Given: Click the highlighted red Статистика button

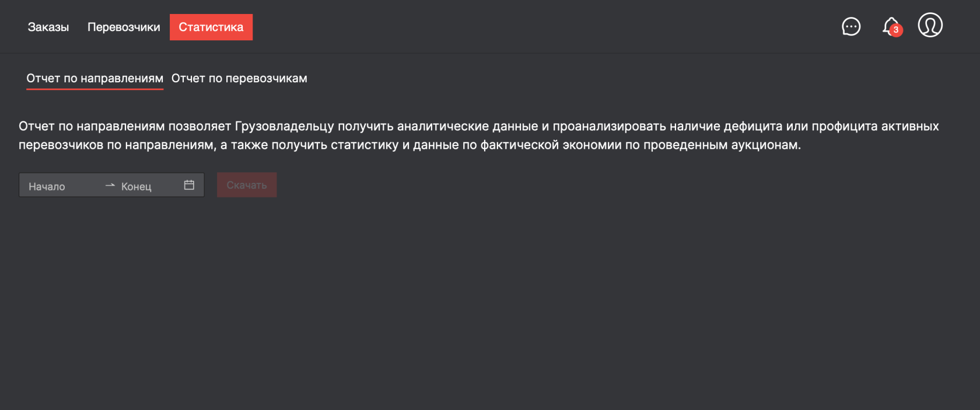Looking at the screenshot, I should 211,27.
